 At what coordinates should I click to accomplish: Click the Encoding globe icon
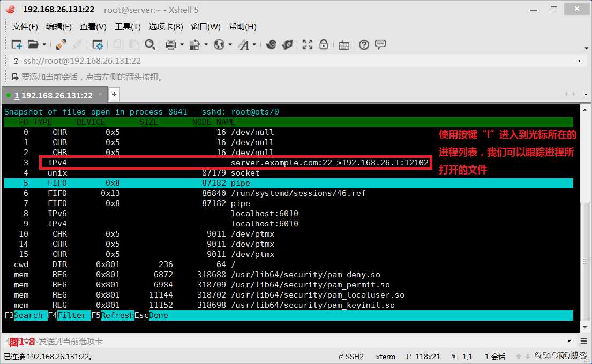pyautogui.click(x=219, y=44)
